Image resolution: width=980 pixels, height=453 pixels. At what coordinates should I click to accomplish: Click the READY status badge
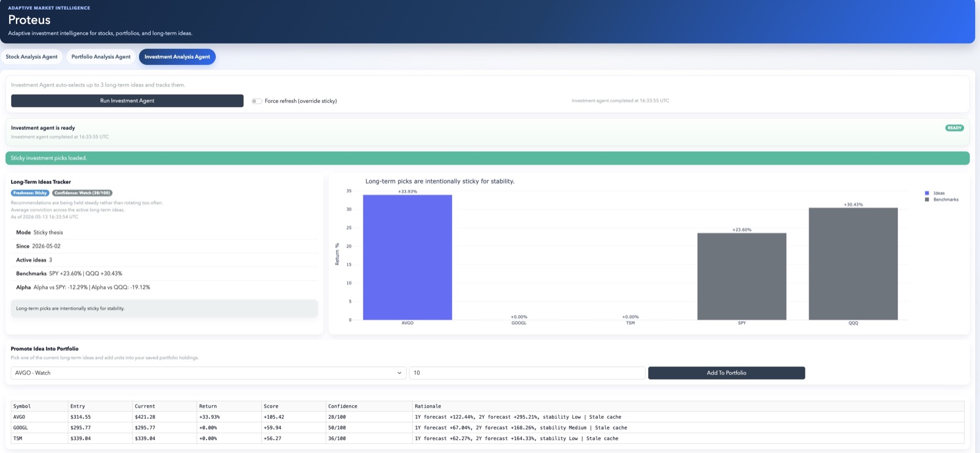click(x=954, y=128)
